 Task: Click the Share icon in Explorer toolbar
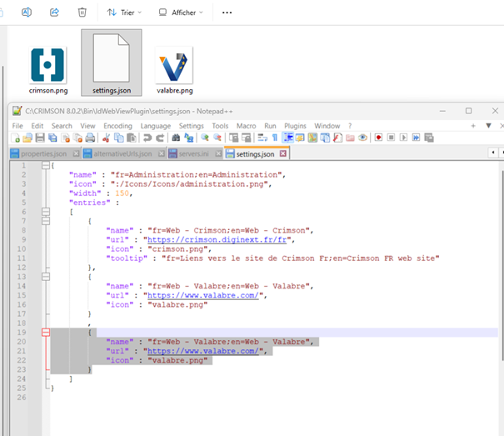(x=54, y=13)
